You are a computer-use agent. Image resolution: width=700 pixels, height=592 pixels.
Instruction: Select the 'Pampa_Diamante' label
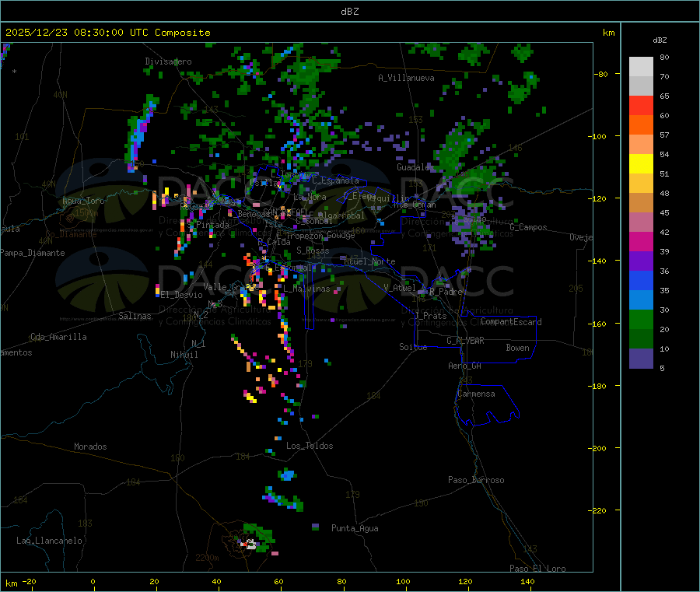[33, 253]
